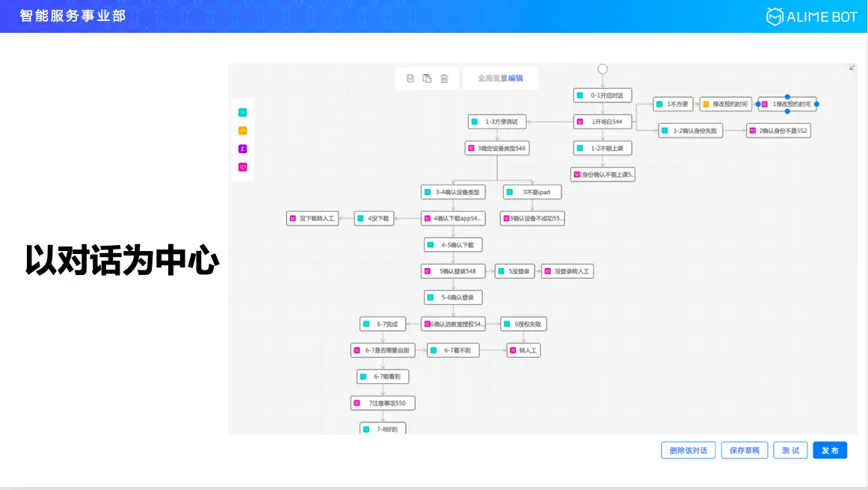Select the 1-2不能上课 node
The width and height of the screenshot is (868, 490).
click(x=603, y=148)
